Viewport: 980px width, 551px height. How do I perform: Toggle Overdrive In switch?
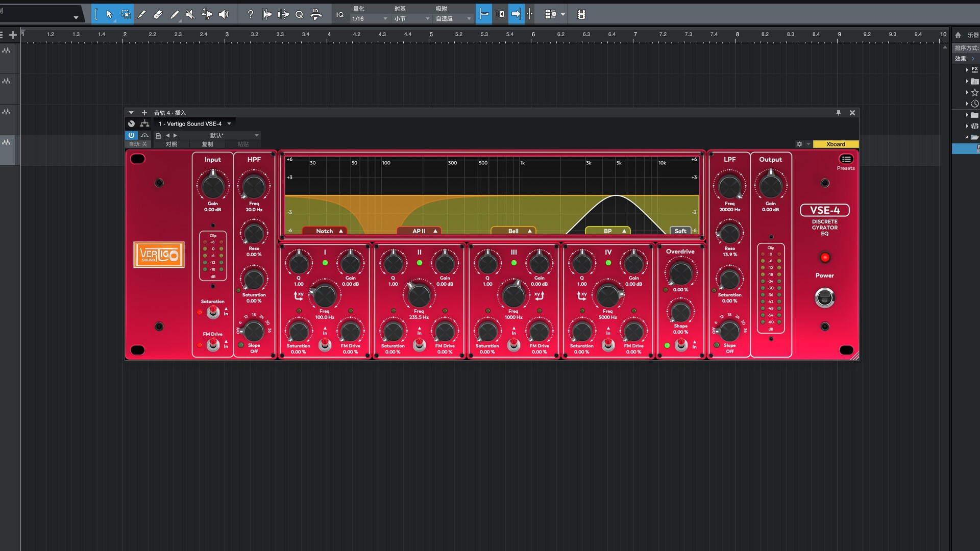(681, 345)
